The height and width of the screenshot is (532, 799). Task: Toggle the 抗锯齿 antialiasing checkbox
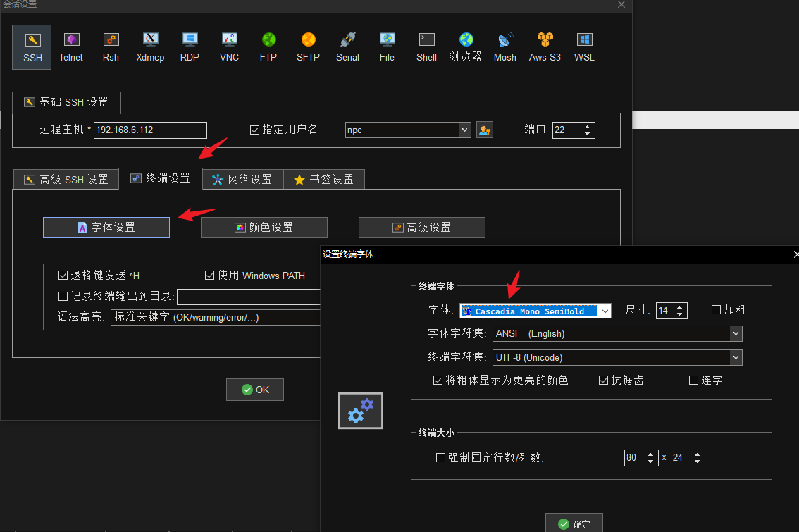point(604,381)
